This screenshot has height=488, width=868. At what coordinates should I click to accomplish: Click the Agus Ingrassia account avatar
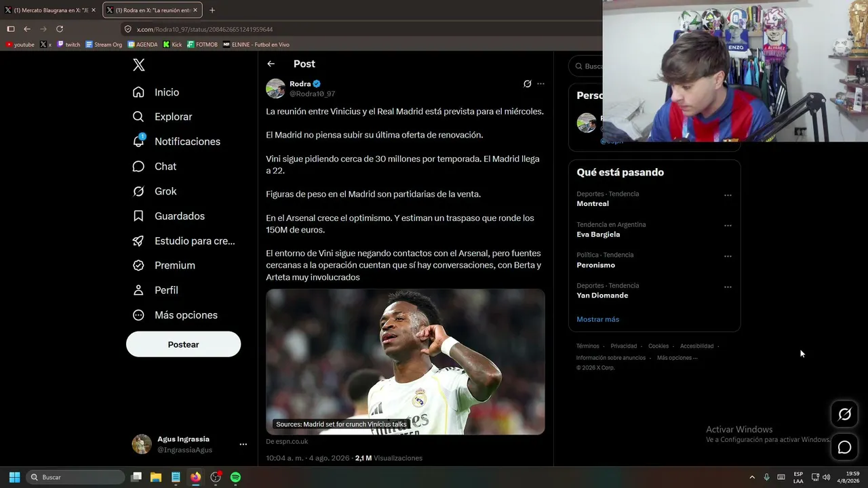click(x=142, y=444)
